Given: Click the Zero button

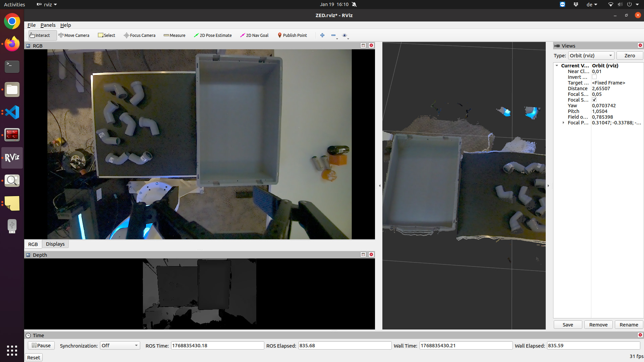Looking at the screenshot, I should [629, 56].
